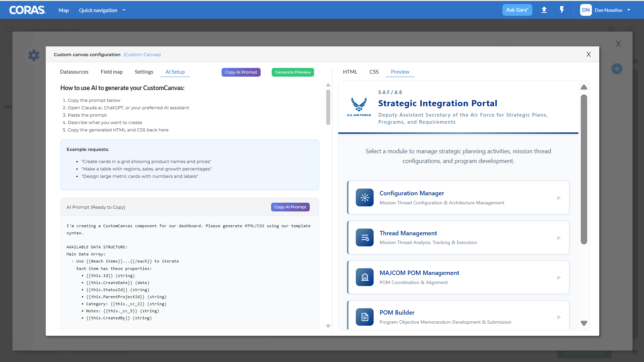
Task: Open the upload icon in top bar
Action: 544,10
